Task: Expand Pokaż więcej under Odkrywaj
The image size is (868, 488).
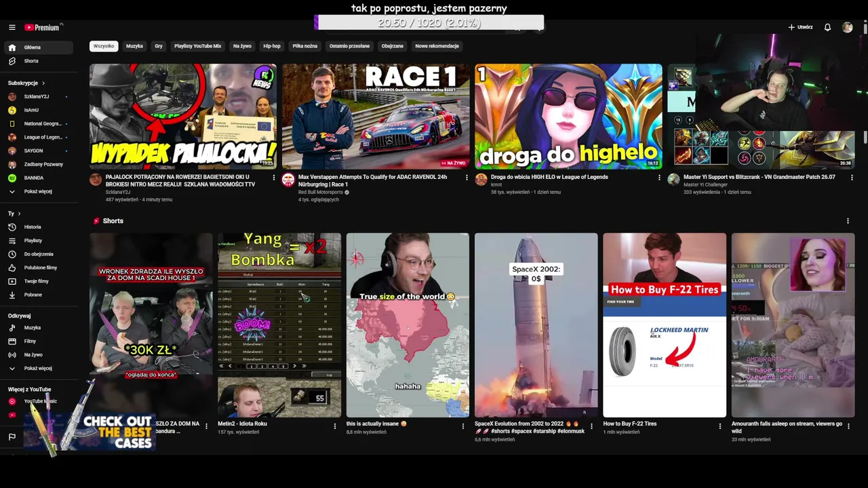Action: [x=38, y=368]
